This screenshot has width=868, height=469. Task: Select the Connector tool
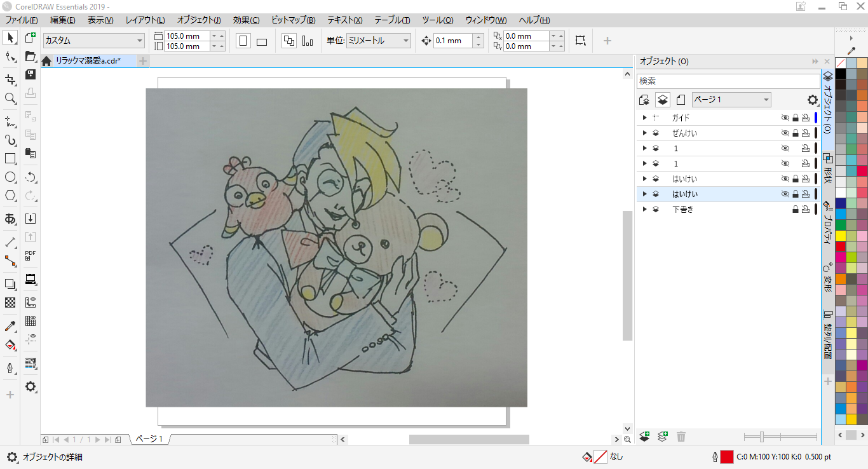click(10, 261)
